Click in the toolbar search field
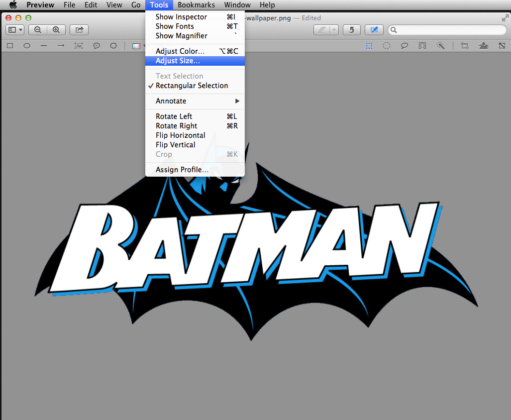Viewport: 511px width, 420px height. [x=447, y=30]
